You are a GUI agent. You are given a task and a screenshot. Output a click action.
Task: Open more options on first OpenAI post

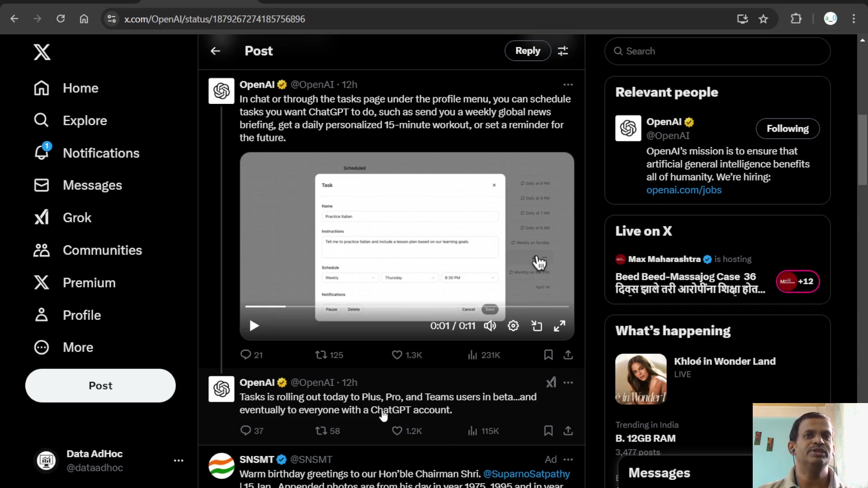point(568,84)
